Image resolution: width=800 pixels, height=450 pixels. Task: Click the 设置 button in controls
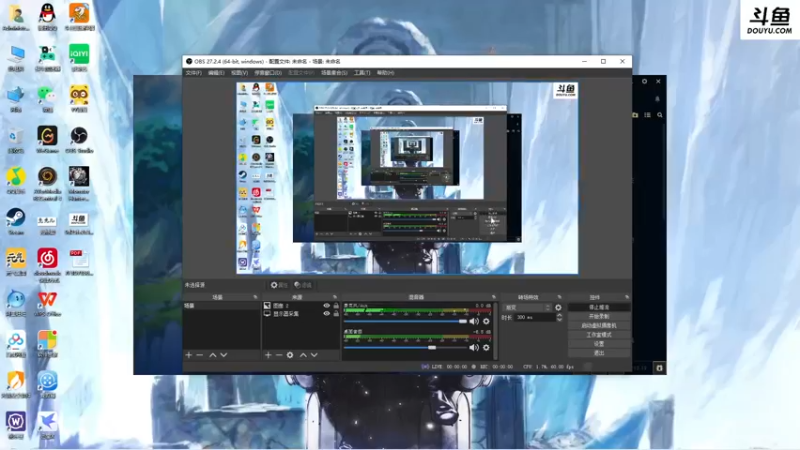tap(599, 344)
